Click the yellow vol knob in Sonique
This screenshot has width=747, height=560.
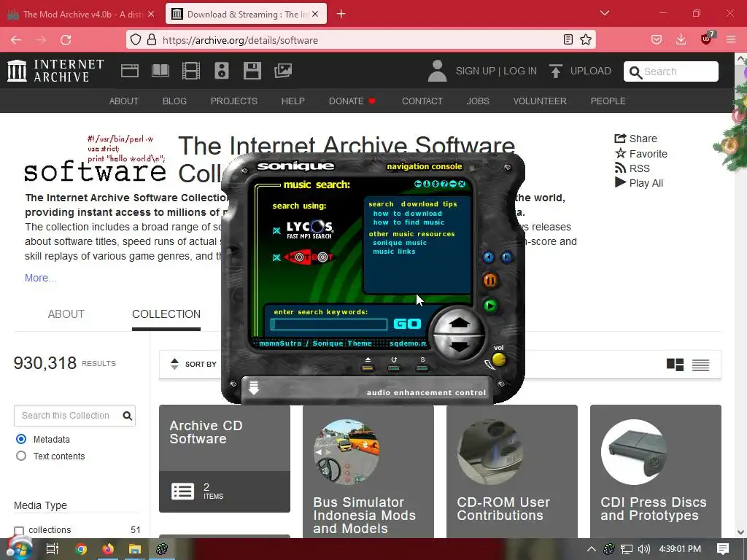[499, 359]
